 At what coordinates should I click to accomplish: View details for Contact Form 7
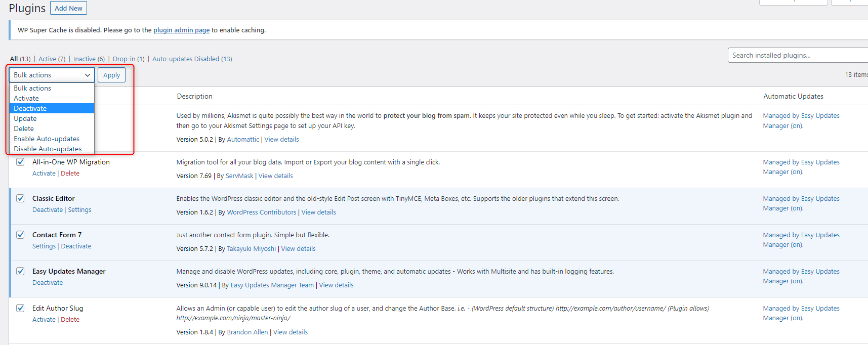click(299, 248)
